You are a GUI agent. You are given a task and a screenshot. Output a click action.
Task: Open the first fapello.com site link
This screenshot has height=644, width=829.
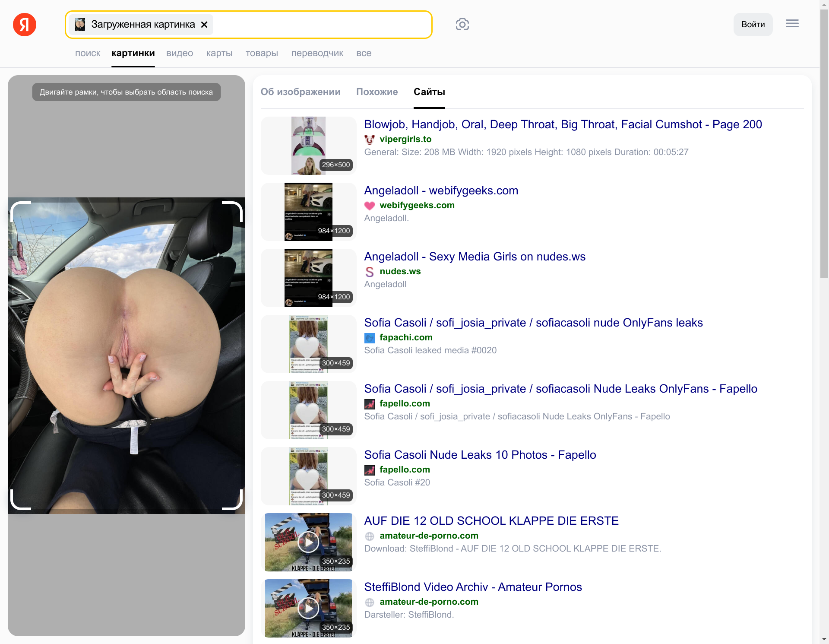(x=405, y=404)
